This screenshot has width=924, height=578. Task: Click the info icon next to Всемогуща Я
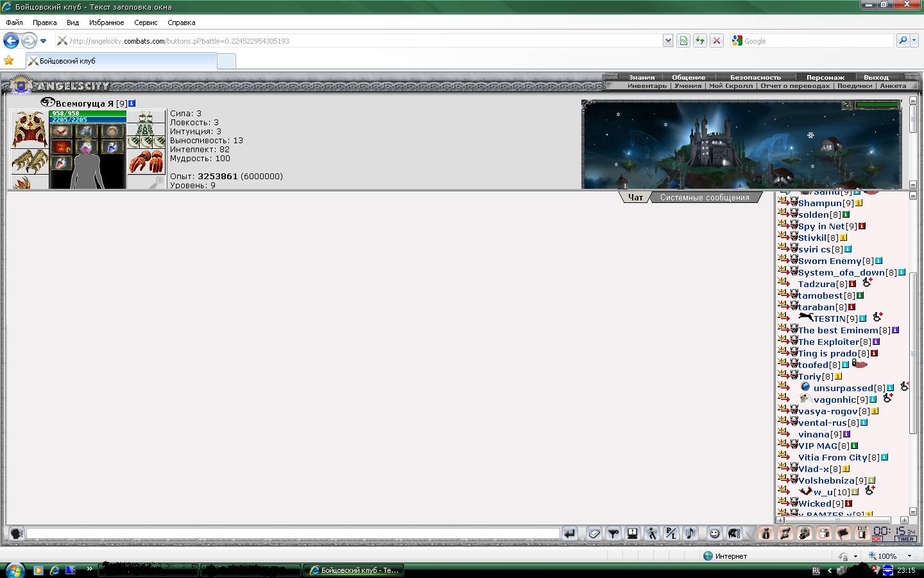pyautogui.click(x=132, y=103)
